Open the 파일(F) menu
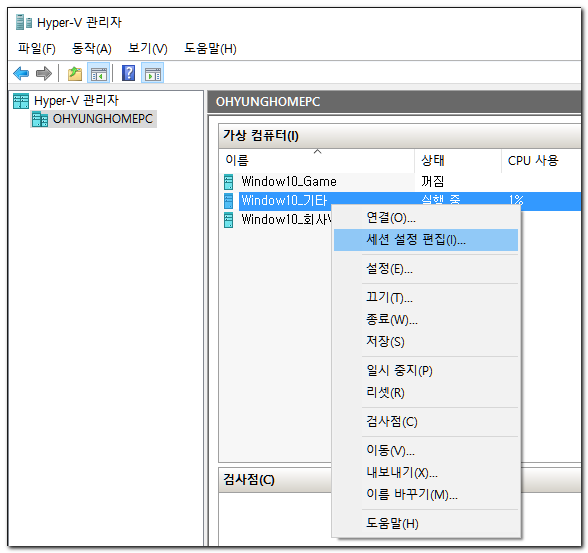588x553 pixels. click(x=37, y=48)
